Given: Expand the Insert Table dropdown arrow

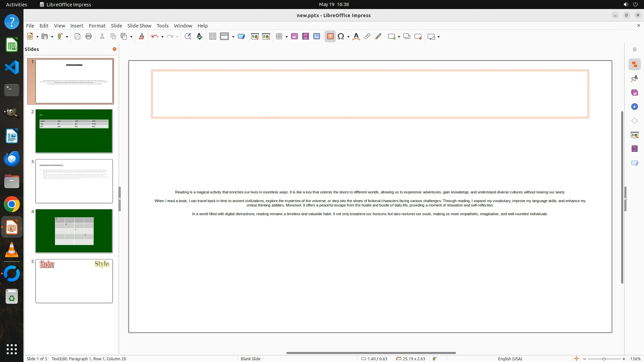Looking at the screenshot, I should [286, 37].
